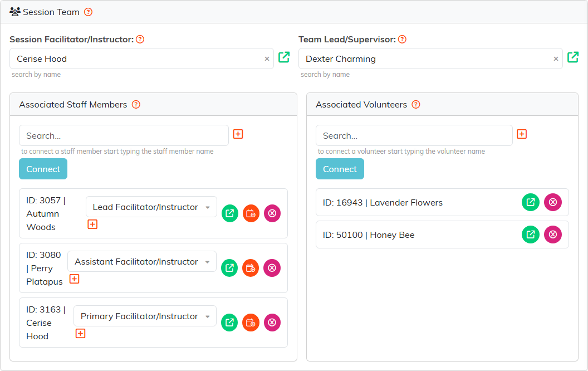
Task: Click help icon beside Associated Staff Members
Action: 136,105
